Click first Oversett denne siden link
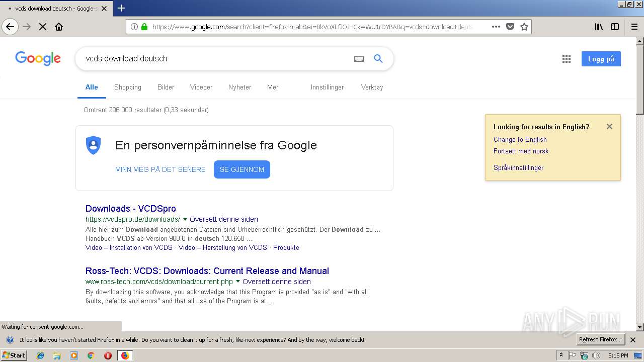 click(x=224, y=219)
